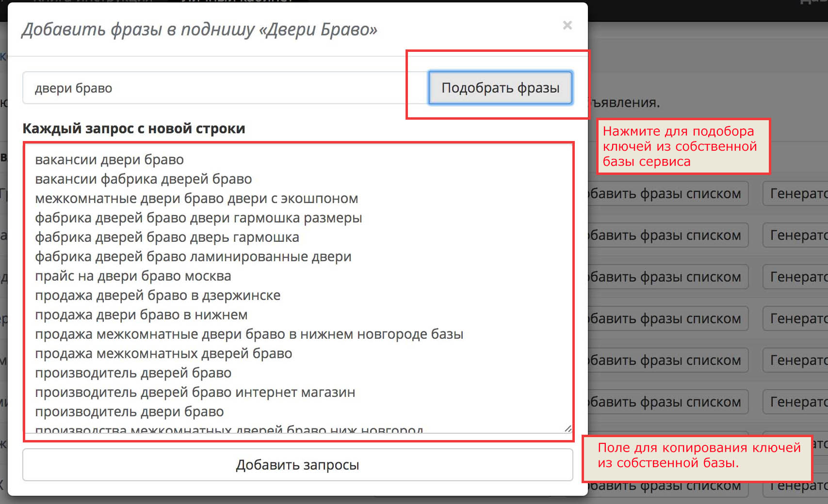Image resolution: width=828 pixels, height=504 pixels.
Task: Click the line фабрика дверей браво дверь гармошка
Action: 167,237
